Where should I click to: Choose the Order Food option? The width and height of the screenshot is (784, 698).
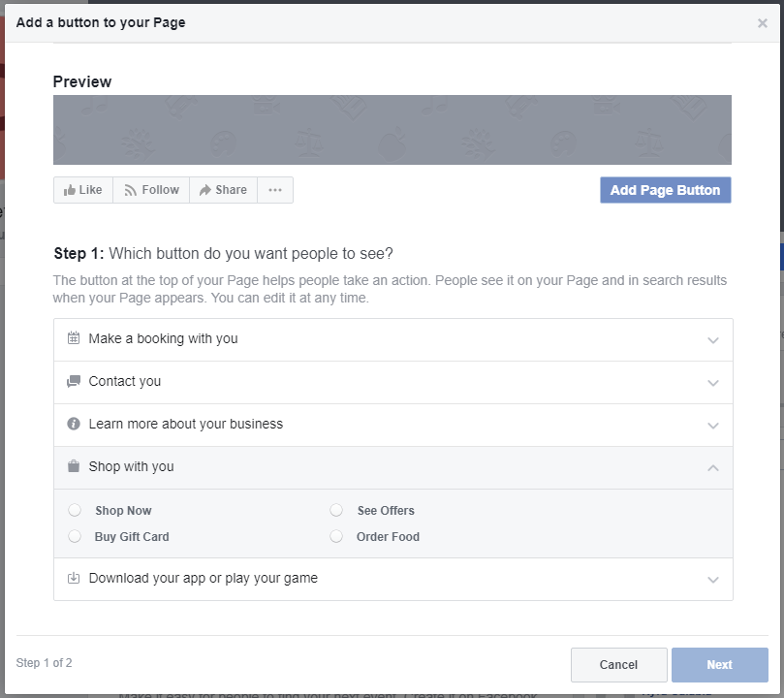click(x=336, y=536)
